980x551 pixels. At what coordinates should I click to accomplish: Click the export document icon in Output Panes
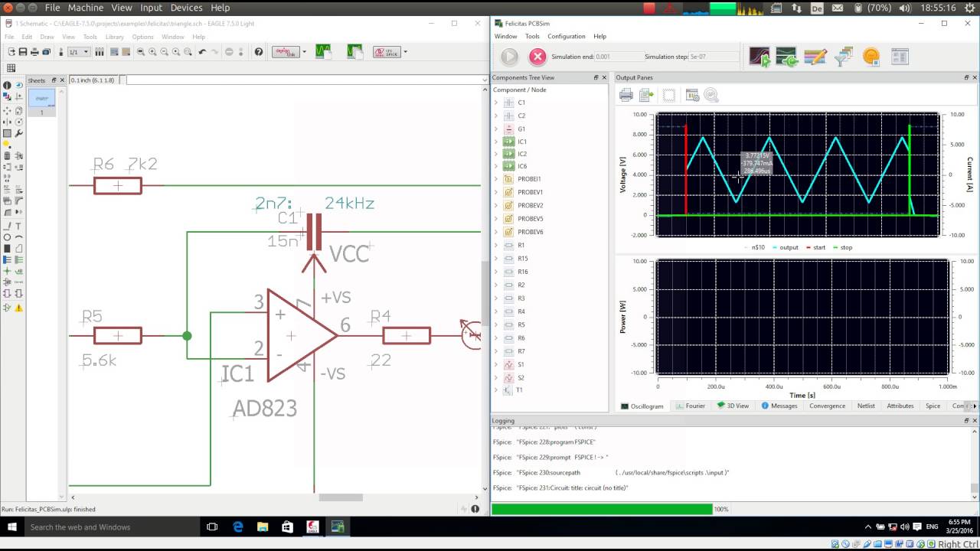pyautogui.click(x=646, y=95)
